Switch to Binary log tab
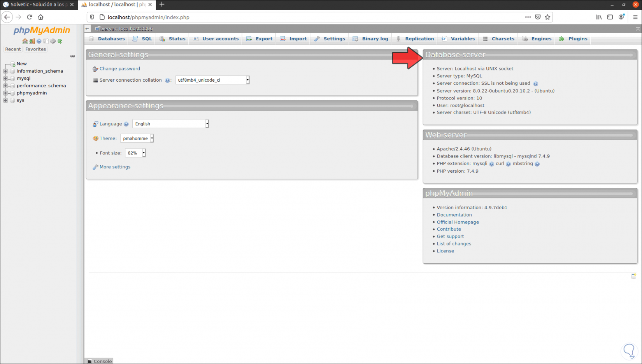The width and height of the screenshot is (642, 364). (370, 39)
